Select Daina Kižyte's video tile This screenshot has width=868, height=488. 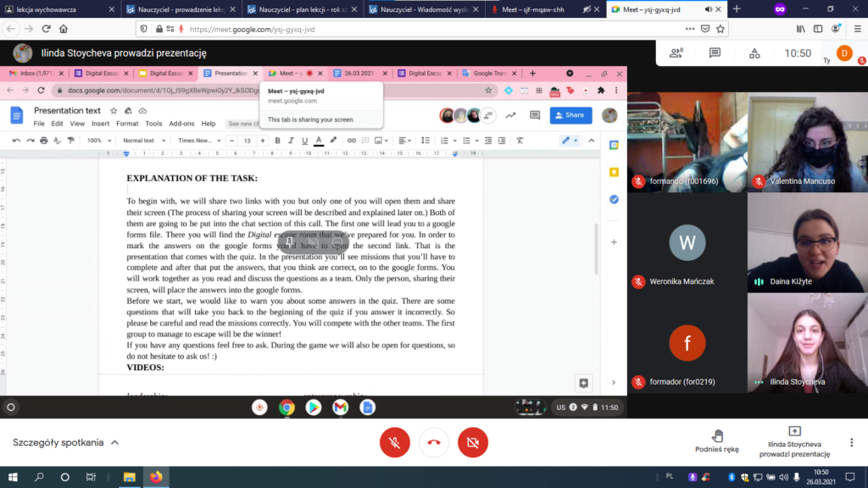pyautogui.click(x=807, y=242)
